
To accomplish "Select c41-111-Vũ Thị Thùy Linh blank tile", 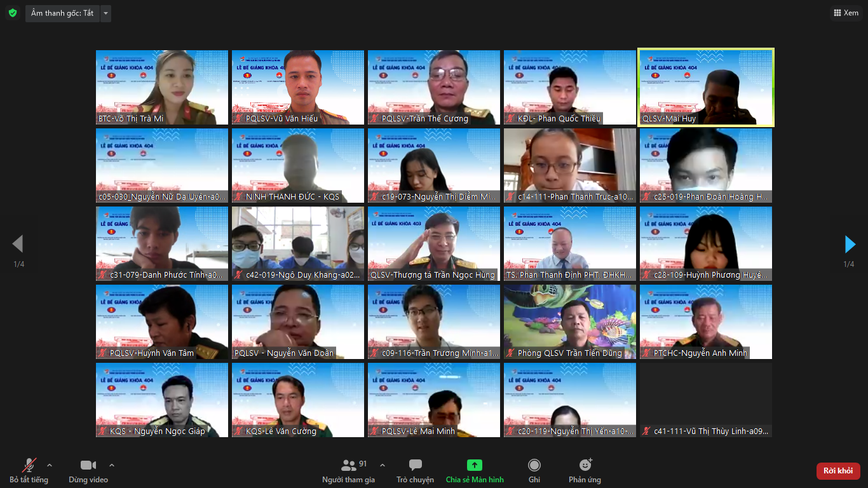I will (706, 400).
